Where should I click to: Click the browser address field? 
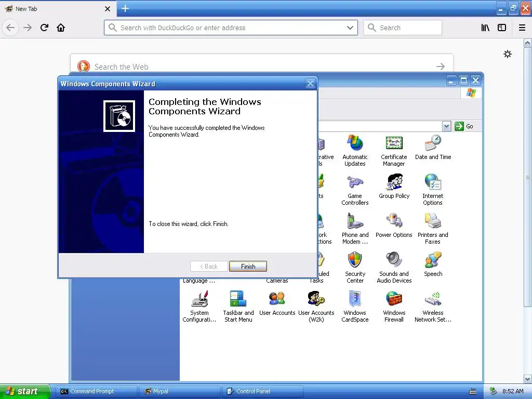point(231,28)
